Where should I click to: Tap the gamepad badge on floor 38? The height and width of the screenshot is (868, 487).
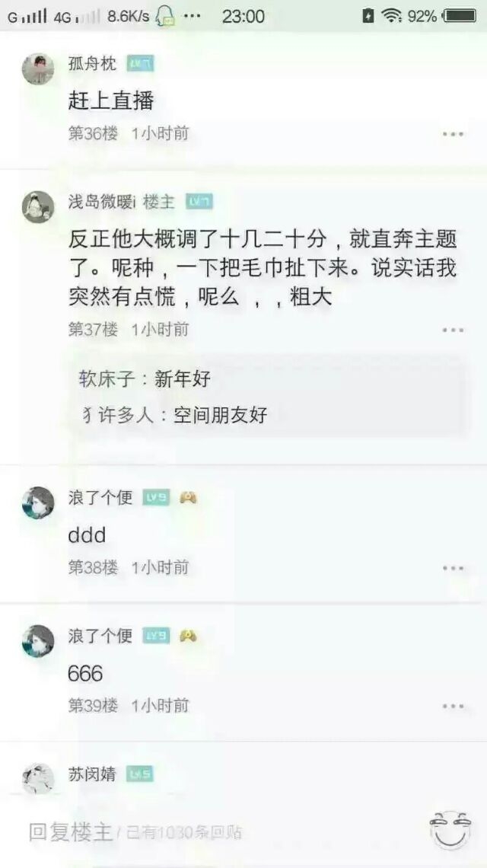(188, 498)
